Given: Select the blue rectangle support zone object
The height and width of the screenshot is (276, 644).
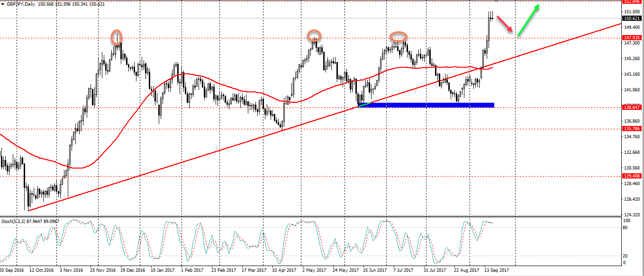Looking at the screenshot, I should [426, 105].
